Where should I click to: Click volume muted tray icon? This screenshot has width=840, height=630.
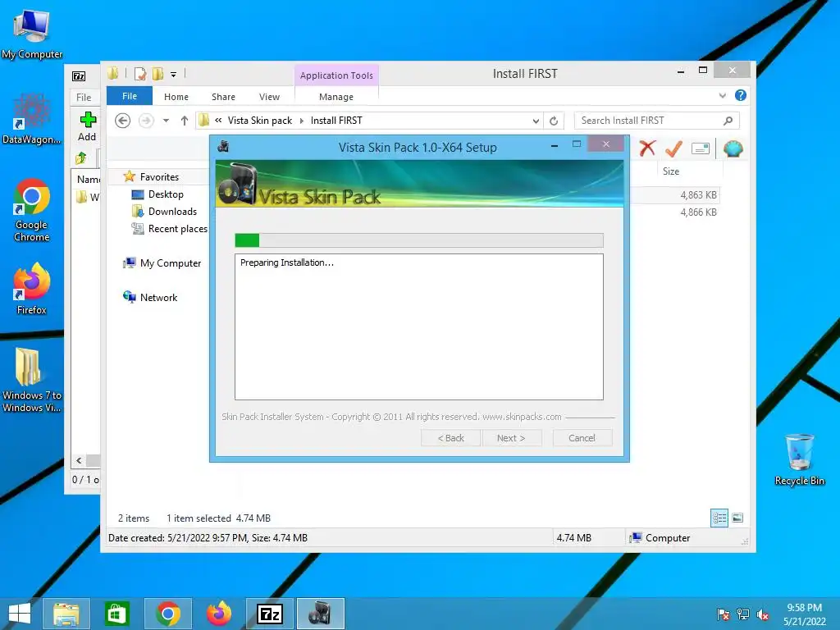coord(763,614)
